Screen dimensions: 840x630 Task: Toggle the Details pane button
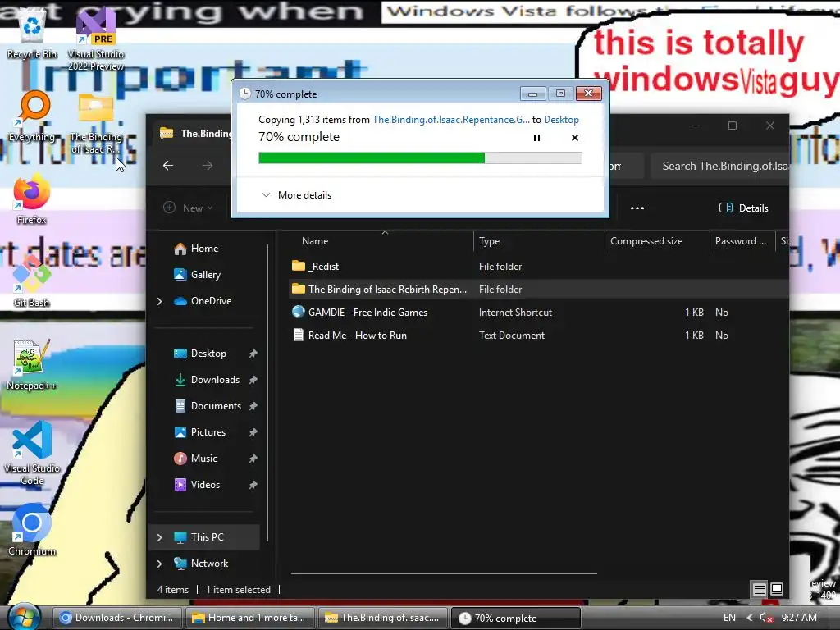743,208
